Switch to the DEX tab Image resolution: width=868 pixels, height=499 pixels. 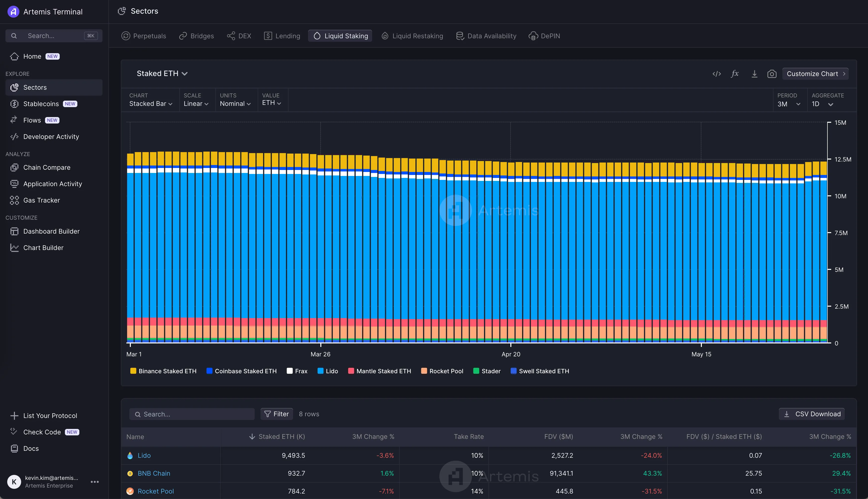tap(239, 36)
